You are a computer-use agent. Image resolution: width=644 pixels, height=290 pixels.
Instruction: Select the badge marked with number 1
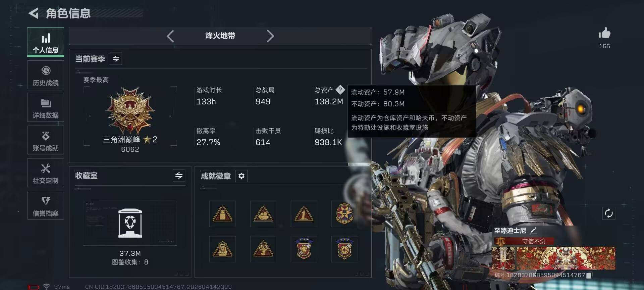pos(304,214)
